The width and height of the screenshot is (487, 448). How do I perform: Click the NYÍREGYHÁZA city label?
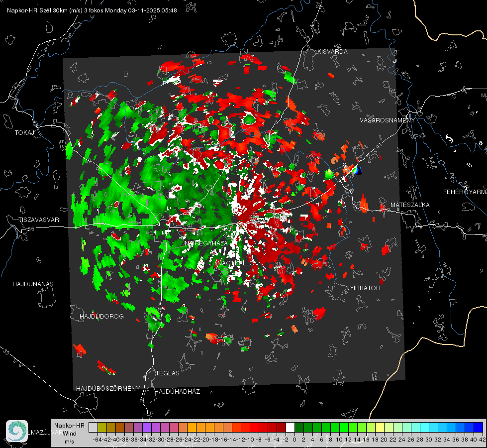[206, 243]
